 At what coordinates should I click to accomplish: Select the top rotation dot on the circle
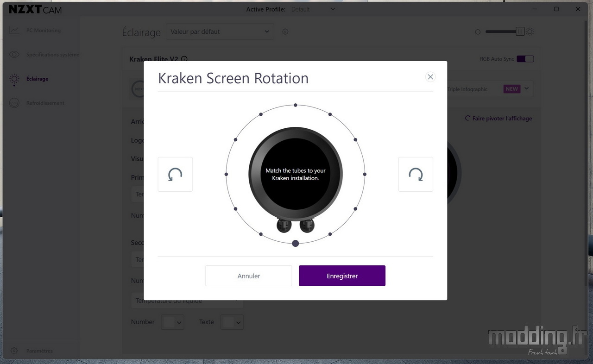[x=296, y=105]
